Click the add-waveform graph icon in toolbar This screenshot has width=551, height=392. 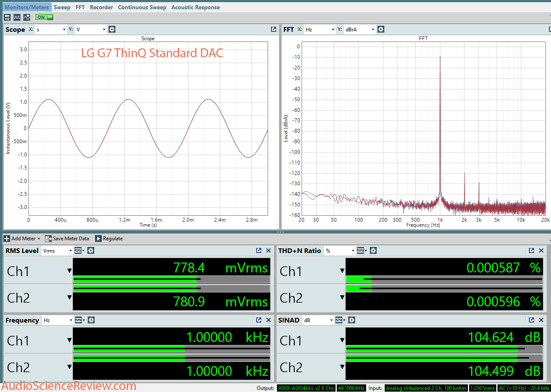(27, 17)
